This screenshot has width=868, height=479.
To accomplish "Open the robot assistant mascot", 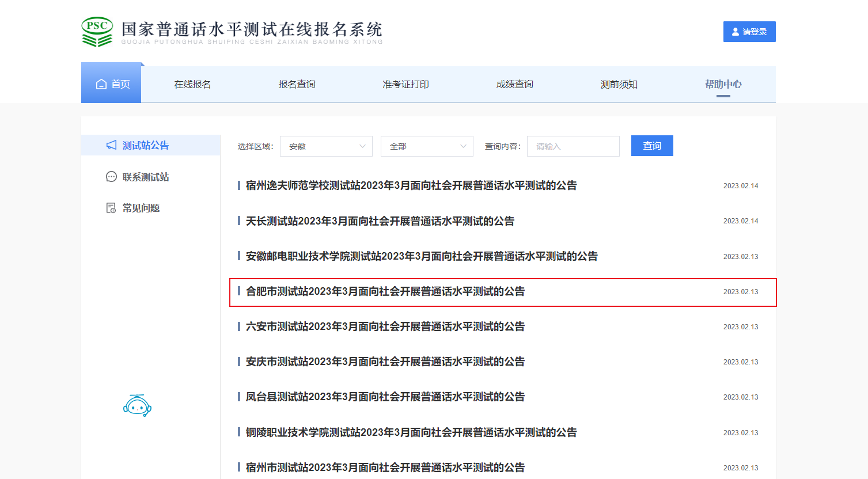I will (137, 406).
